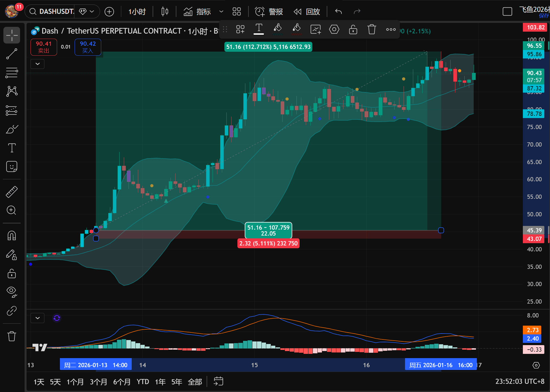Toggle hide all drawings eye icon

tap(12, 291)
